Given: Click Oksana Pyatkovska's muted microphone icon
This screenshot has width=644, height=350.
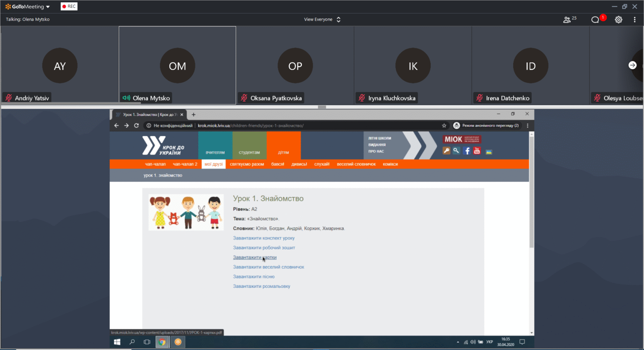Looking at the screenshot, I should coord(244,98).
